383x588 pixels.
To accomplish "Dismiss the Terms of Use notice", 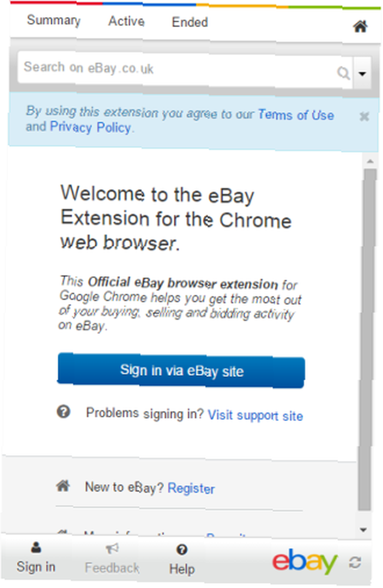I will coord(364,116).
